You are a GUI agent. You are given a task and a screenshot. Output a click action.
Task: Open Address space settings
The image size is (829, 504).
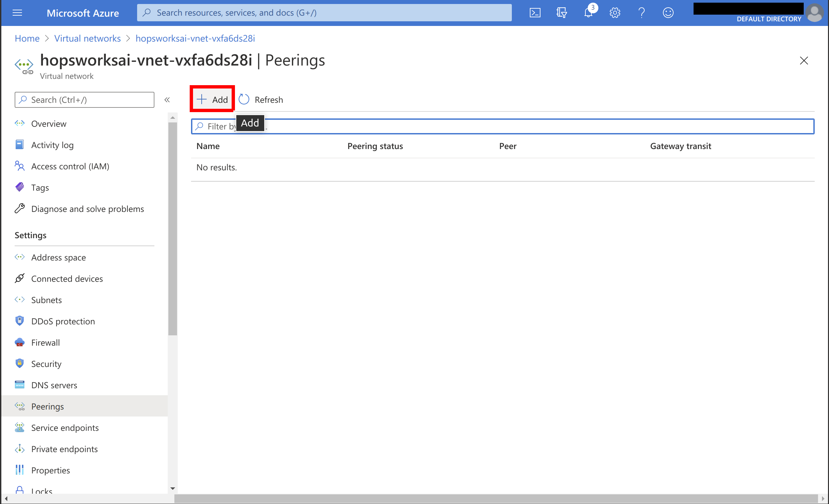coord(58,257)
